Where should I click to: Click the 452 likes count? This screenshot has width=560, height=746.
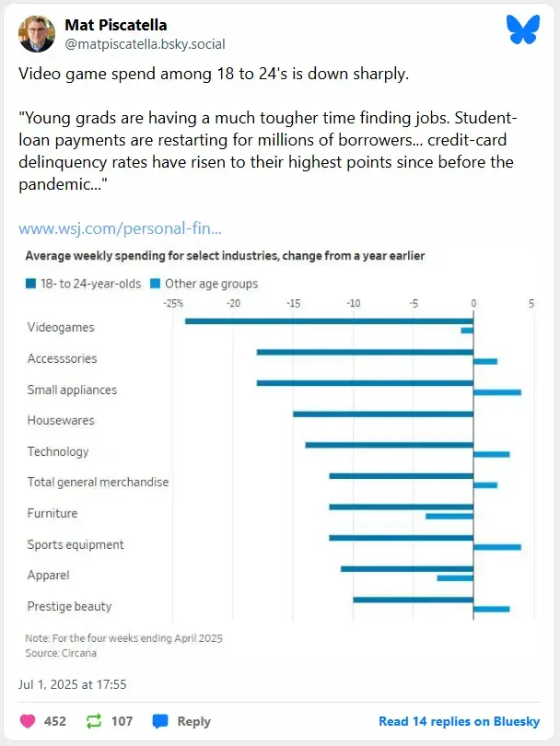tap(55, 721)
